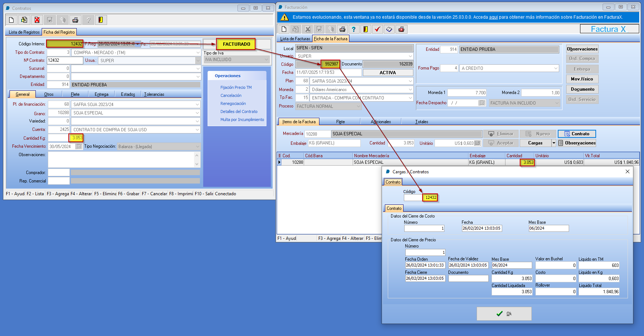Click grayed delete X in Facturación toolbar

click(x=307, y=29)
